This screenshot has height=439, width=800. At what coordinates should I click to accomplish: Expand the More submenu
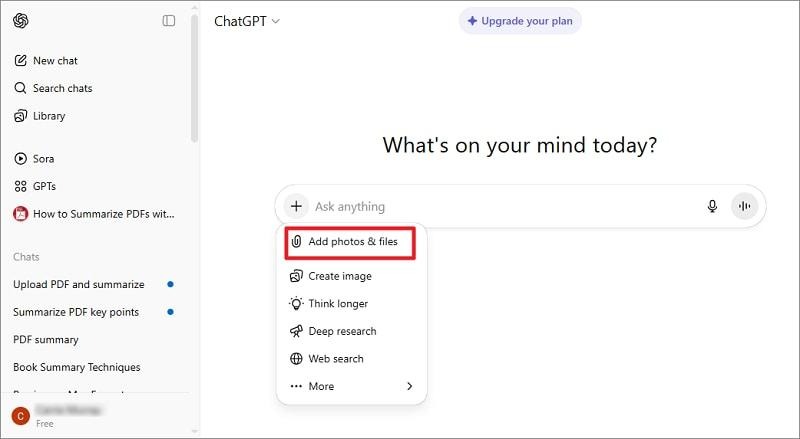click(351, 386)
